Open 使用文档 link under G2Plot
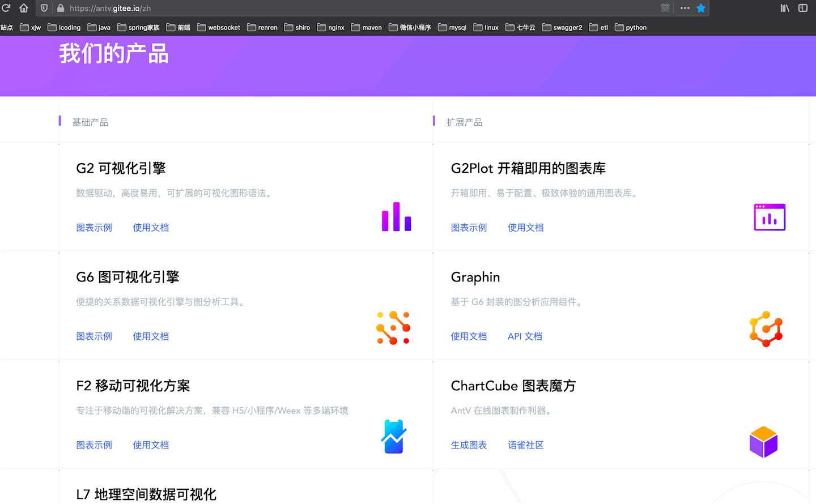Viewport: 816px width, 504px height. (x=525, y=228)
